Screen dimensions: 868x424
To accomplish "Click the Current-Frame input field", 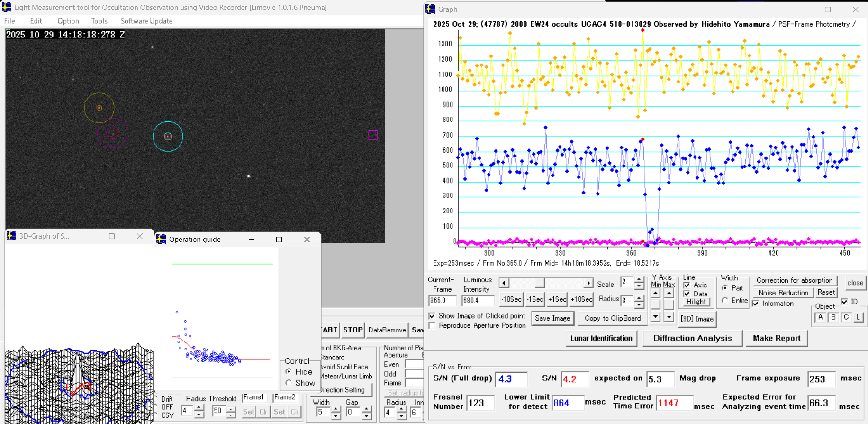I will point(442,301).
